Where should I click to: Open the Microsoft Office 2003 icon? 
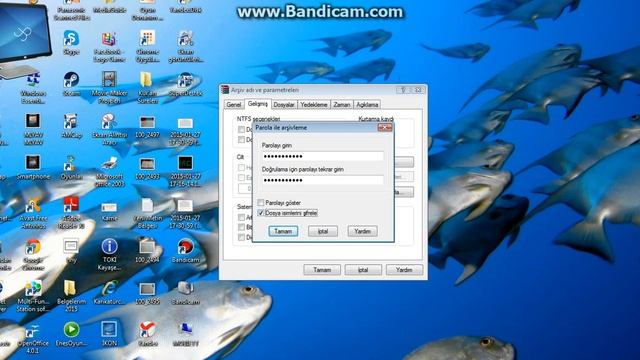coord(109,171)
